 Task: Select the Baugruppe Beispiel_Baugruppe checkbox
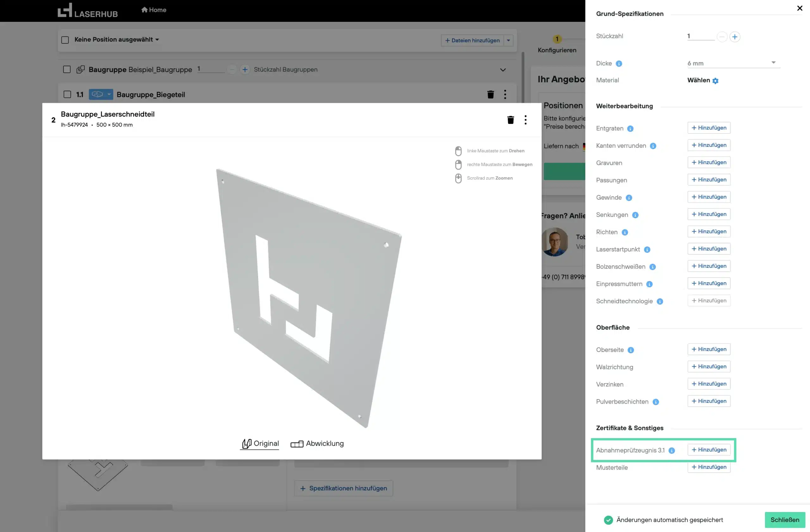coord(67,69)
